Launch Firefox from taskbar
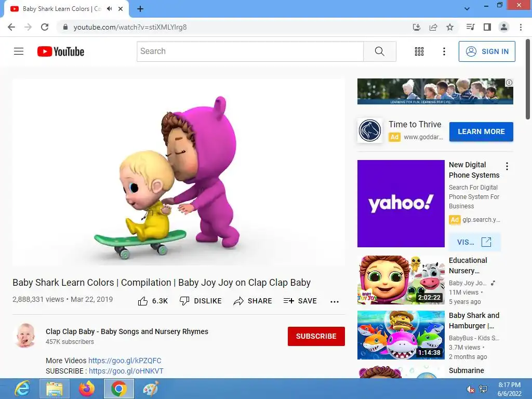The width and height of the screenshot is (532, 399). pyautogui.click(x=87, y=389)
